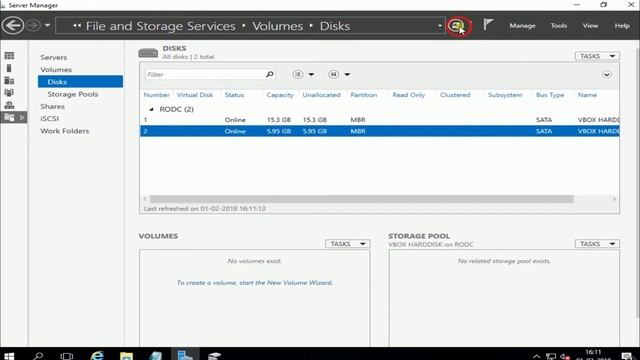Open the Action Center notification icon
640x360 pixels.
(x=627, y=356)
